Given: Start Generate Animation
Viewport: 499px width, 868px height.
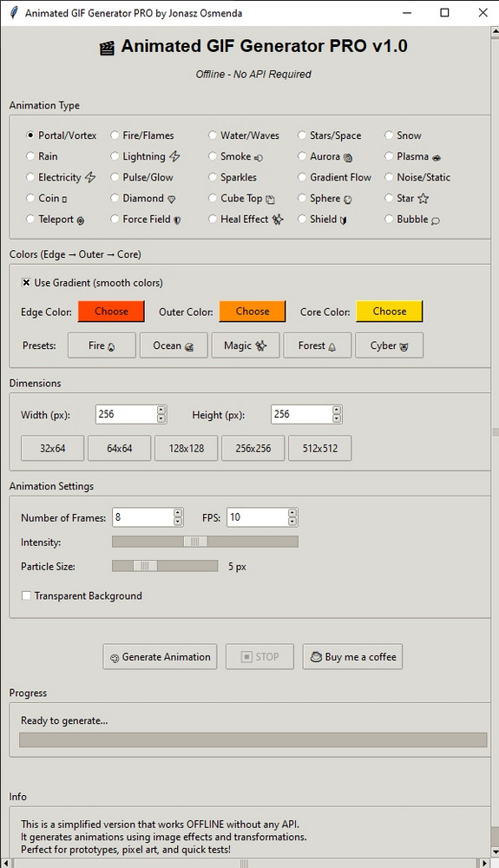Looking at the screenshot, I should tap(160, 656).
